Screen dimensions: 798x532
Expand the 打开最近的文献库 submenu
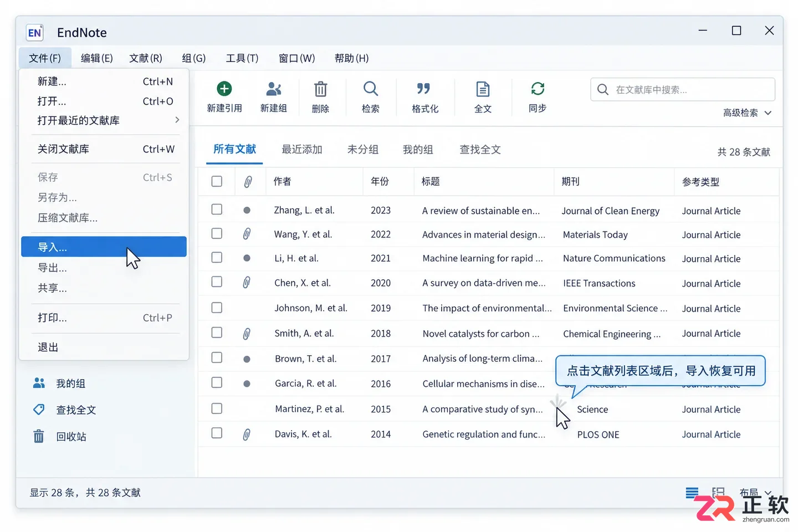[x=104, y=120]
